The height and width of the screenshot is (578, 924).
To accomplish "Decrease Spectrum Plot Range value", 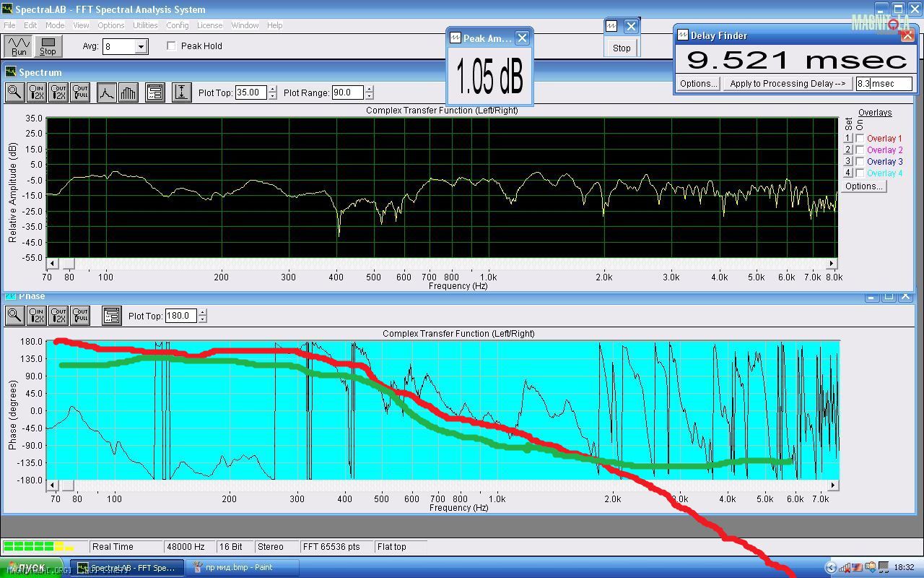I will [369, 96].
